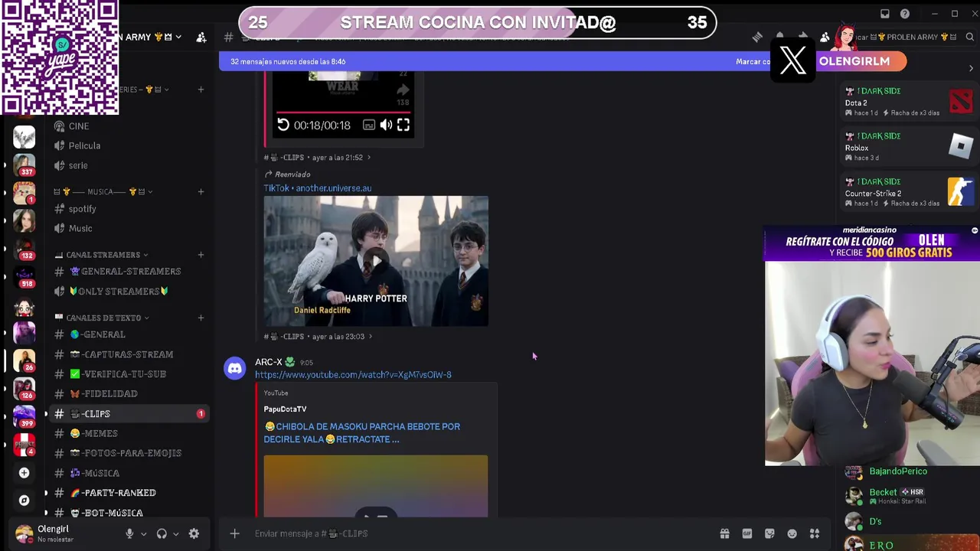The width and height of the screenshot is (980, 551).
Task: Open user settings gear icon
Action: pos(194,533)
